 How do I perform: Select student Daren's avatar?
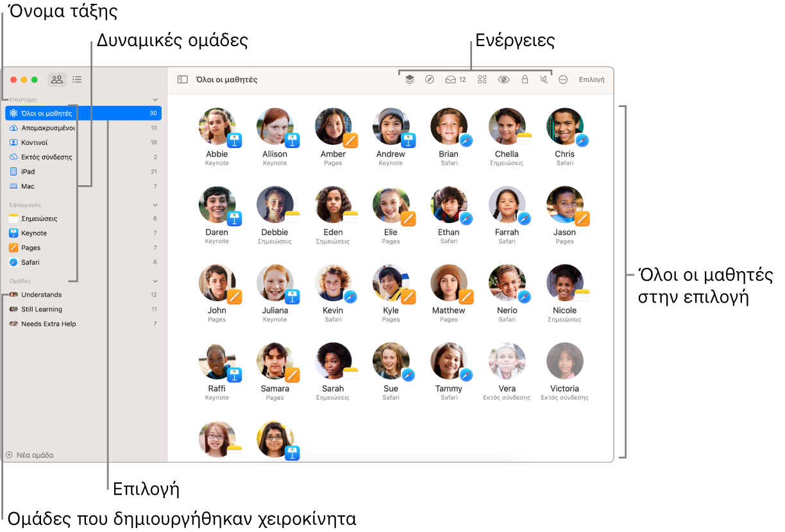coord(217,205)
